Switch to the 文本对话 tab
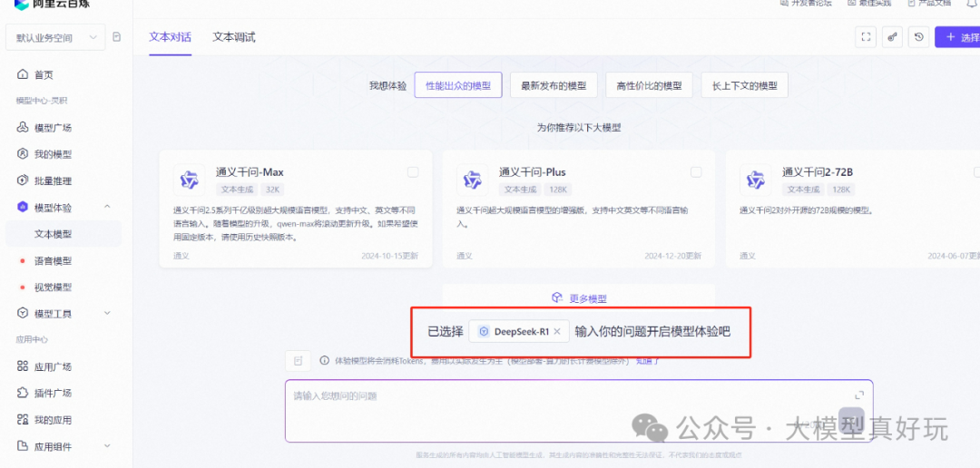Viewport: 980px width, 468px height. click(170, 37)
